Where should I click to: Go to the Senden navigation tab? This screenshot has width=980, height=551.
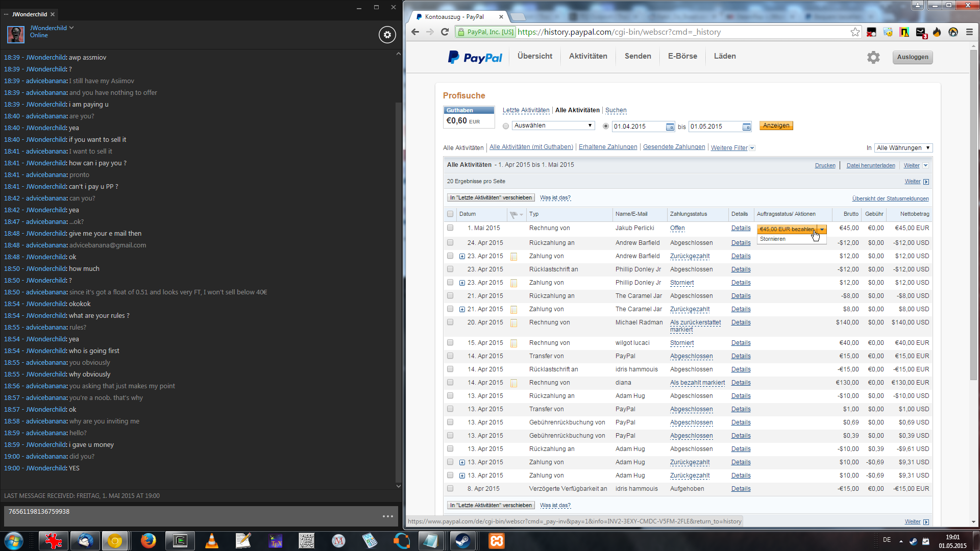point(638,56)
